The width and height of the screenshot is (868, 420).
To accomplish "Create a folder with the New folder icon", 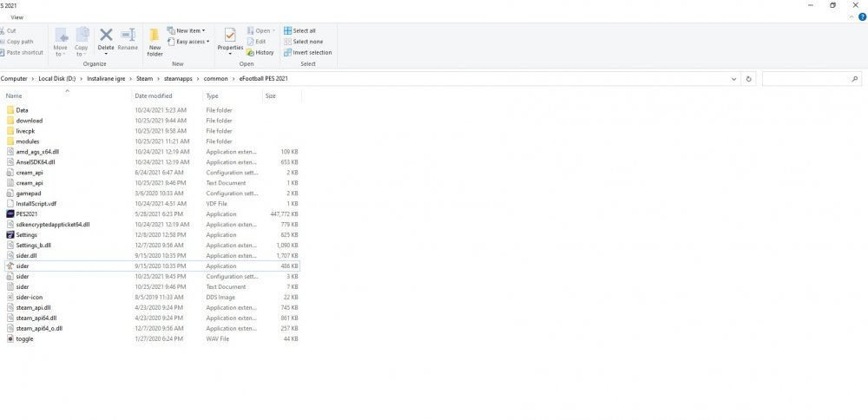I will coord(155,41).
